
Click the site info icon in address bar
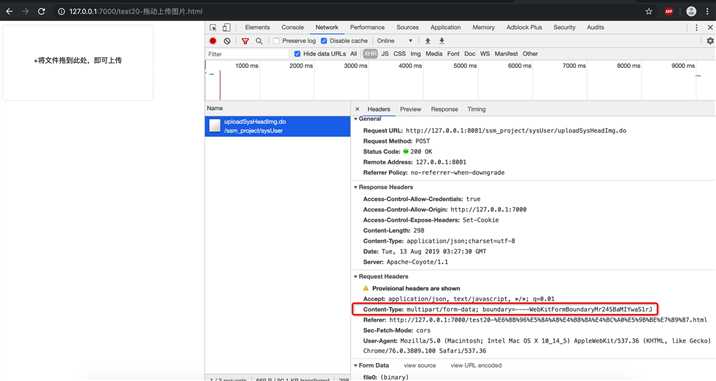tap(61, 11)
